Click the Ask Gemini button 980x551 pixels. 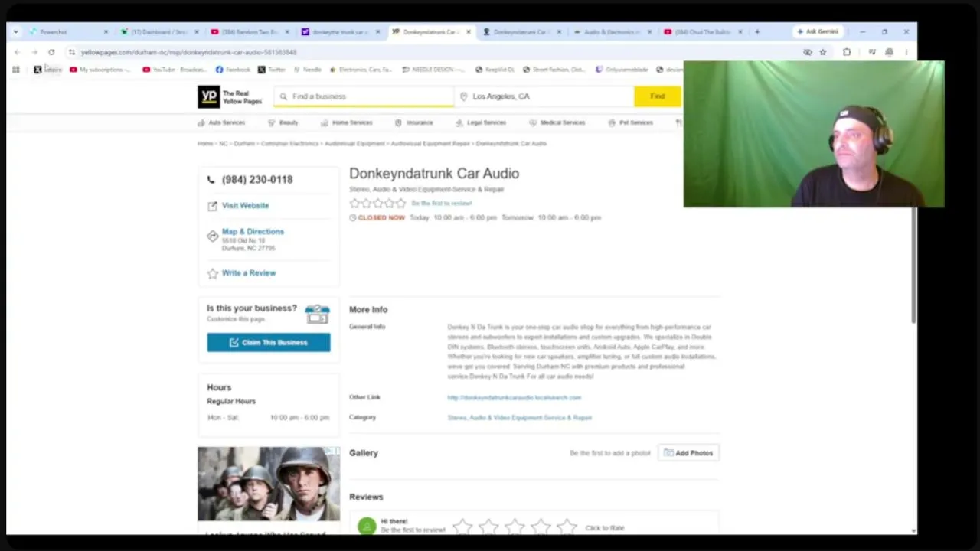click(x=818, y=32)
